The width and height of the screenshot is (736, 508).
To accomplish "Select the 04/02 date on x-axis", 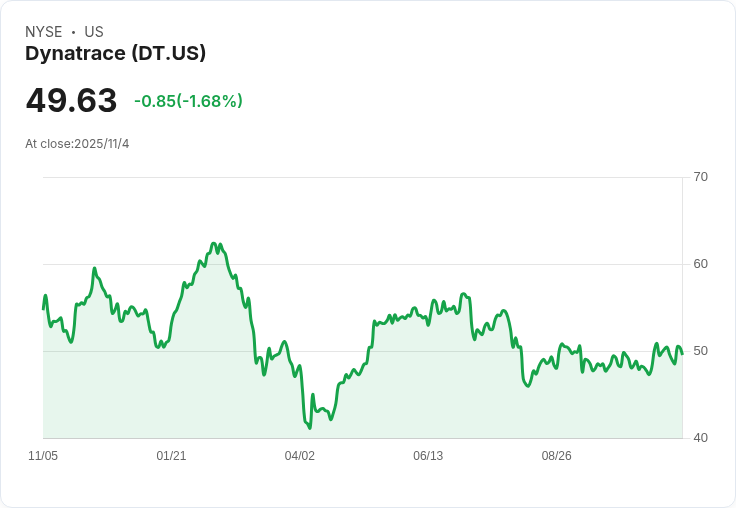I will pos(300,456).
